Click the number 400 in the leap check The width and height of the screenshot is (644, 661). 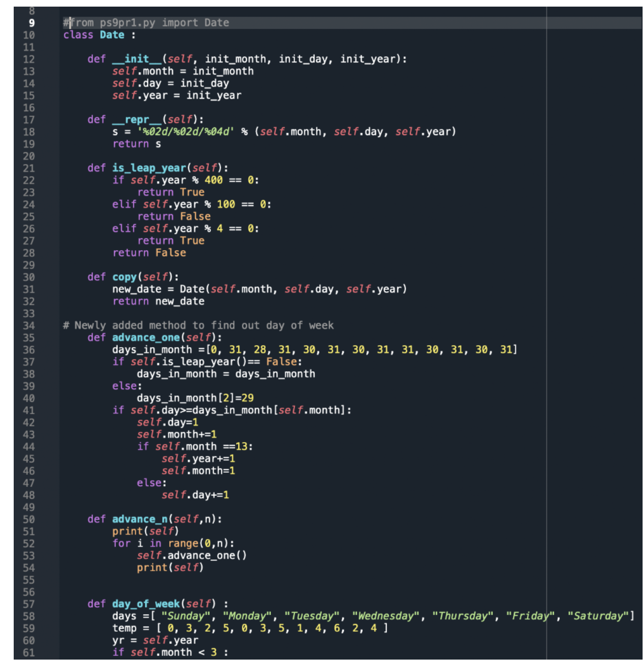214,180
